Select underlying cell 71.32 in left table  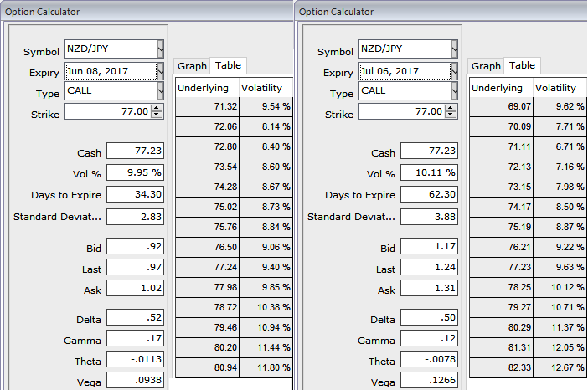(207, 107)
